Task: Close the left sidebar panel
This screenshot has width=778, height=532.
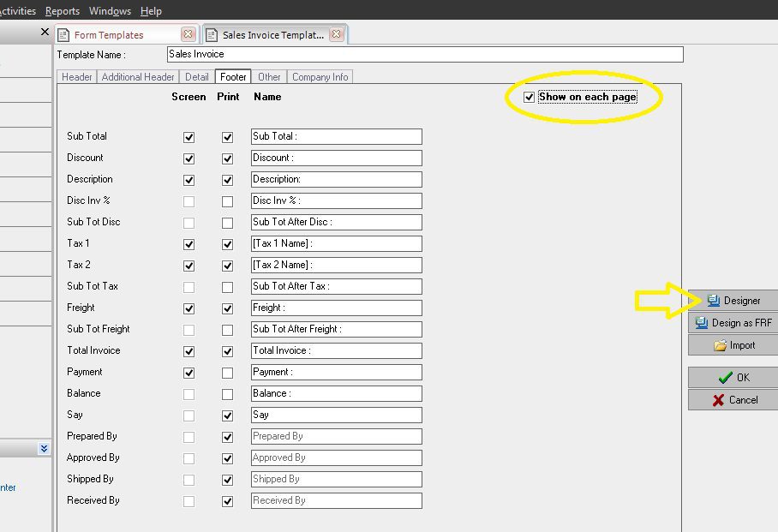Action: (x=45, y=32)
